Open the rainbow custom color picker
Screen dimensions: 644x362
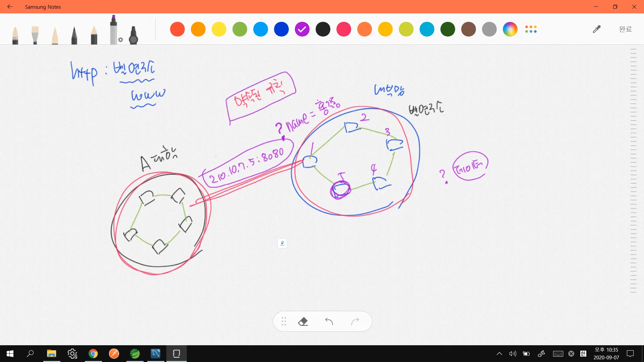click(510, 29)
